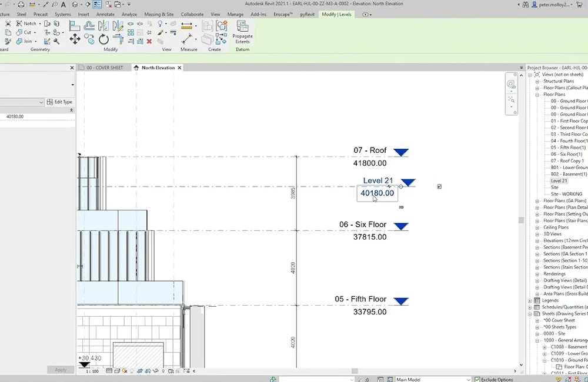This screenshot has width=588, height=382.
Task: Open the Annotate ribbon tab
Action: click(105, 14)
